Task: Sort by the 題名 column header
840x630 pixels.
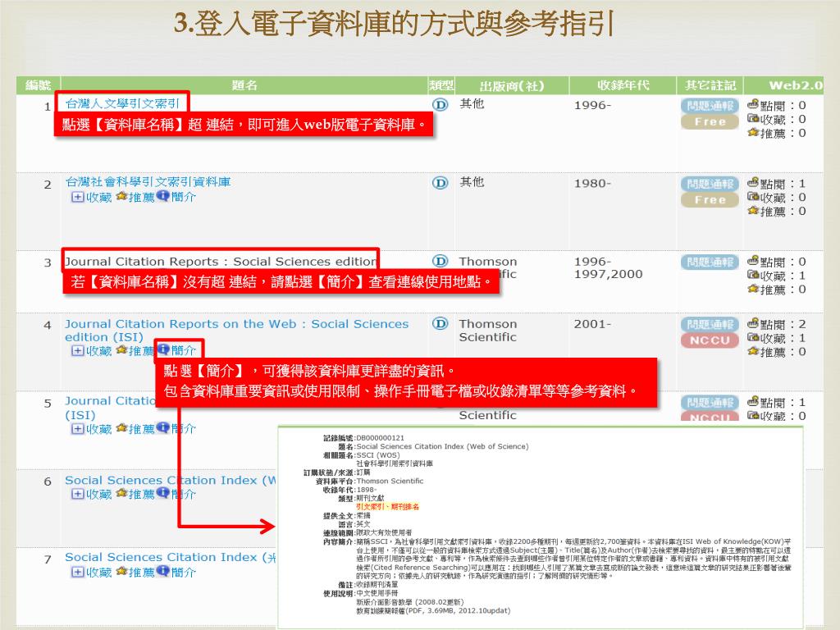Action: (x=244, y=85)
